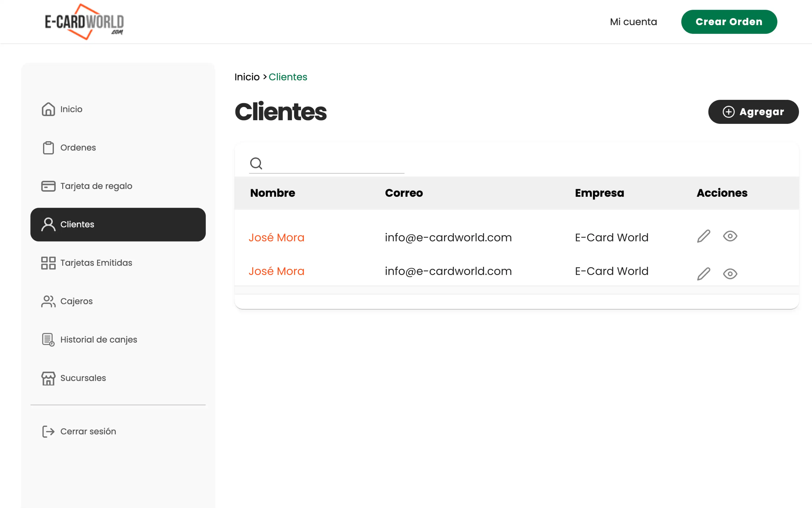
Task: View second José Mora row with eye icon
Action: click(x=730, y=274)
